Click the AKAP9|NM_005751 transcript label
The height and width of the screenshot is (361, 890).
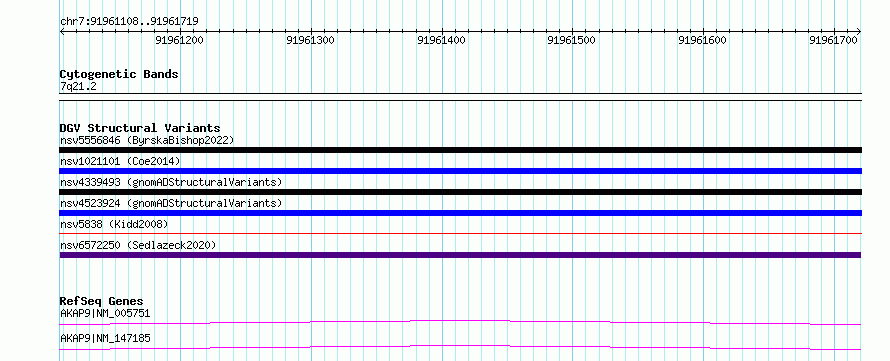[105, 313]
